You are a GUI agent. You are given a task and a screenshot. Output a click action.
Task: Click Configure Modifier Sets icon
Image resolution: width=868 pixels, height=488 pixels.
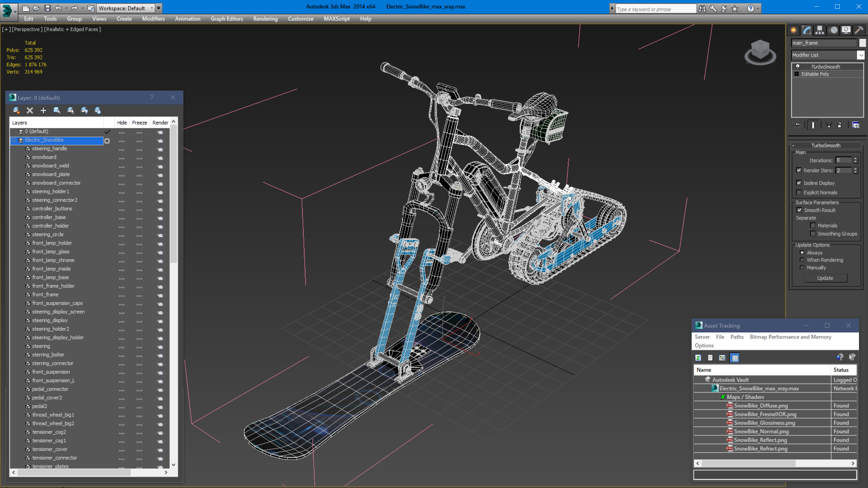click(856, 125)
